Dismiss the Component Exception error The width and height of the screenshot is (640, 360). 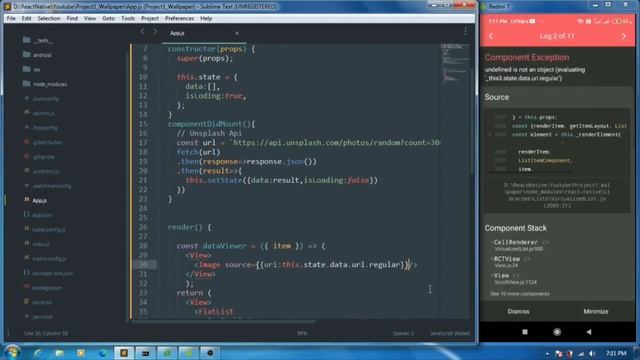pyautogui.click(x=518, y=311)
